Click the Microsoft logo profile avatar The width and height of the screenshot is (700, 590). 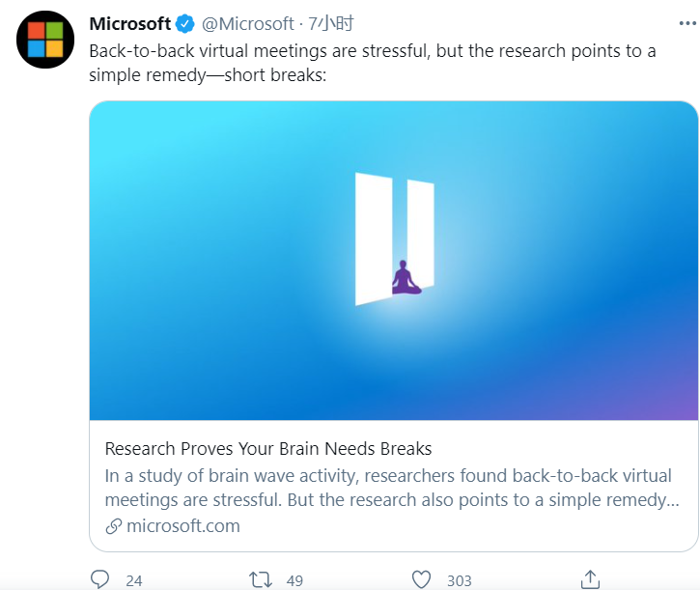click(x=44, y=39)
